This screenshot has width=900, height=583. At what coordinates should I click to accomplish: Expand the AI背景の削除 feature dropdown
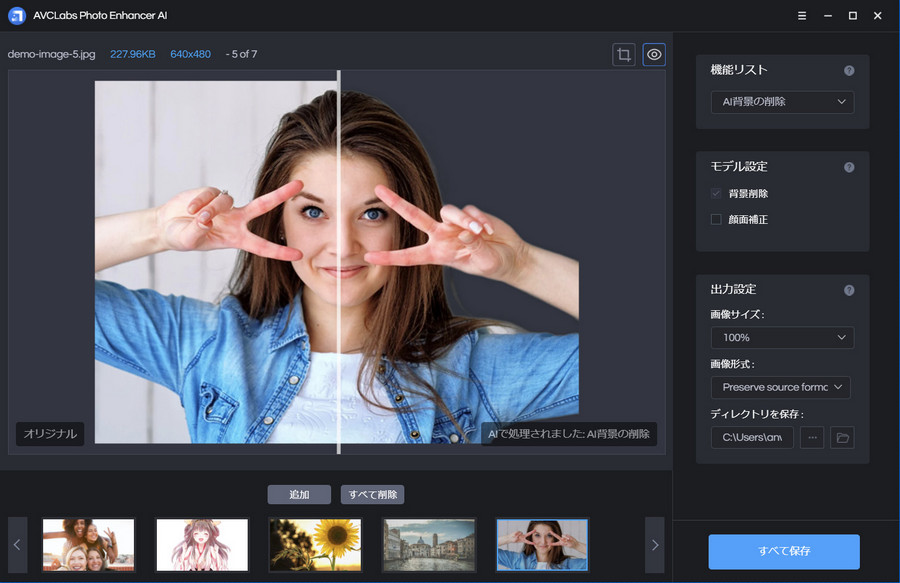click(x=782, y=102)
